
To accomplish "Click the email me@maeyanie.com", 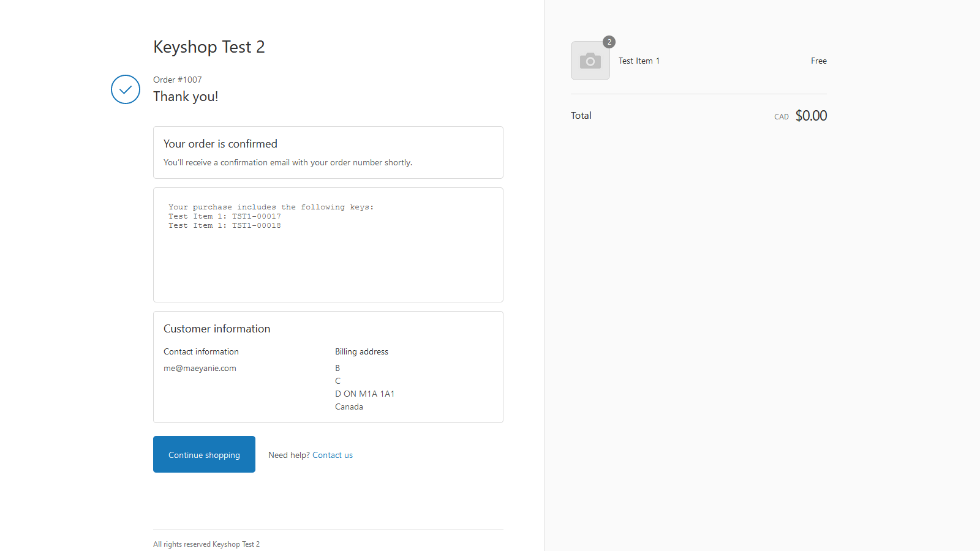I will tap(200, 368).
